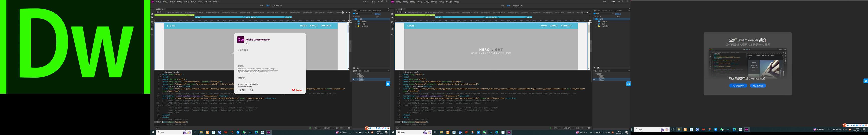Click the format source code icon in the middle window's left toolbar
This screenshot has height=135, width=868.
pos(392,26)
